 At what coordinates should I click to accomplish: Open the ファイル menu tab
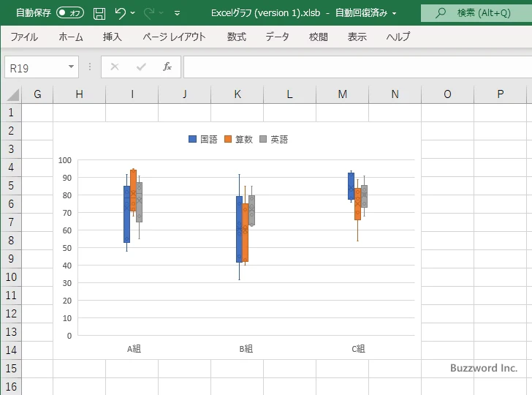[x=24, y=37]
